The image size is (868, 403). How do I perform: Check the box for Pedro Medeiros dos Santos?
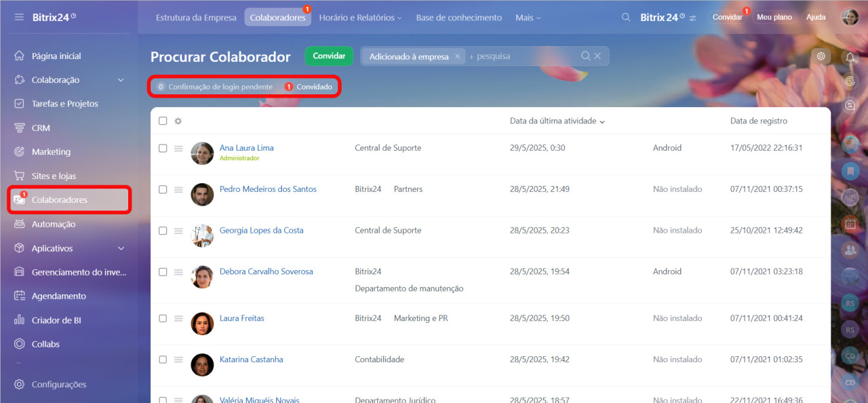click(163, 189)
